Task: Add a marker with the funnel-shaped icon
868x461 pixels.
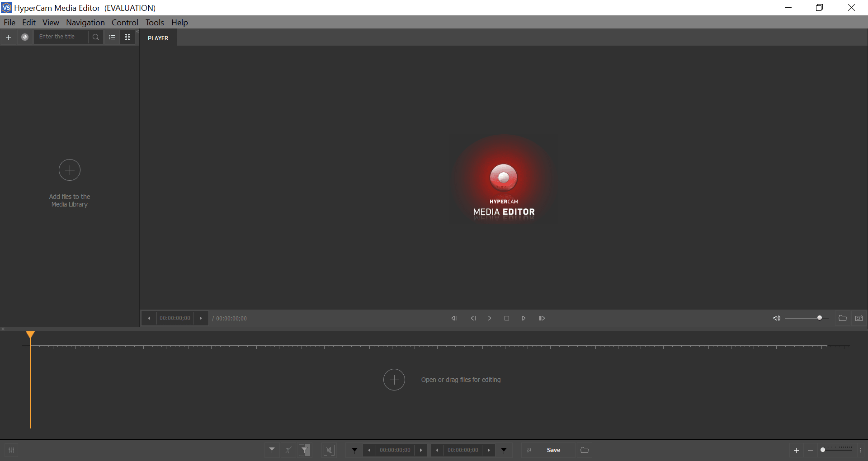Action: click(272, 450)
